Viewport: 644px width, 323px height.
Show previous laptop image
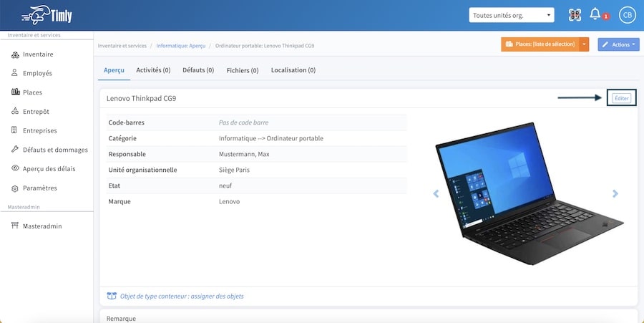(x=436, y=193)
